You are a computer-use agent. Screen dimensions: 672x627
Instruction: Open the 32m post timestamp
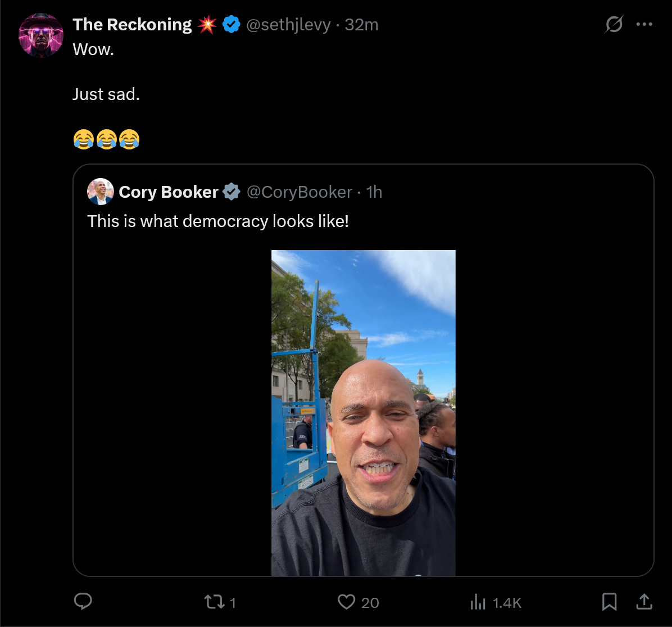(x=361, y=25)
